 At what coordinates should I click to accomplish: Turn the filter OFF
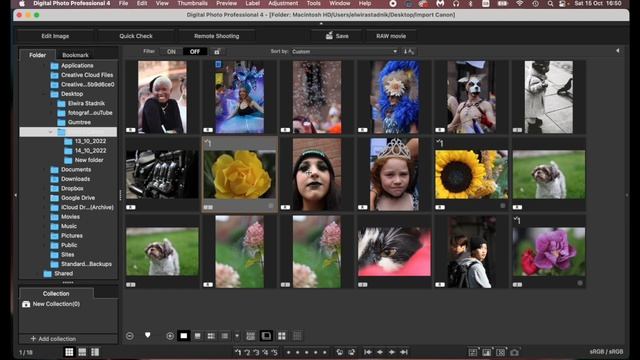pos(195,51)
